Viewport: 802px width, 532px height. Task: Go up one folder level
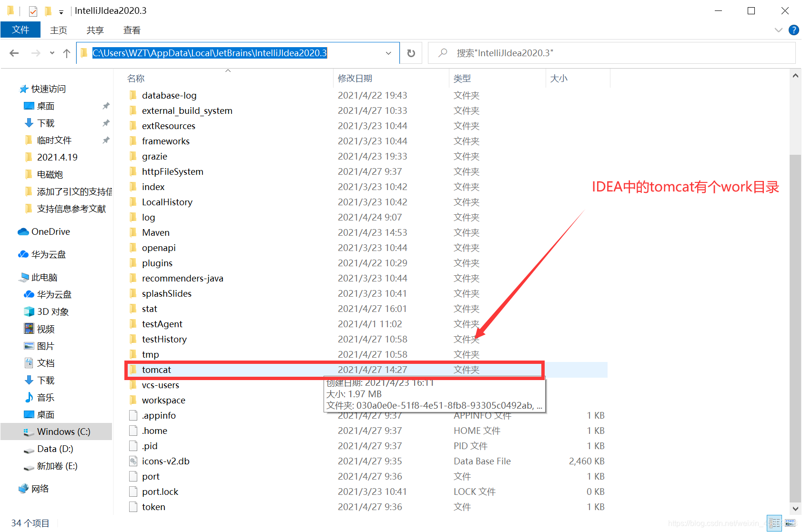coord(67,53)
